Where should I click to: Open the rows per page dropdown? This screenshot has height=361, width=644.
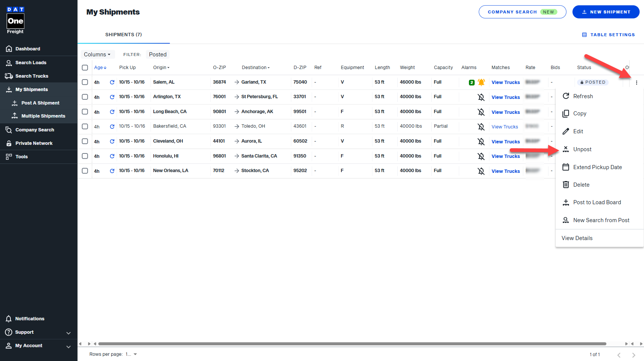coord(131,354)
